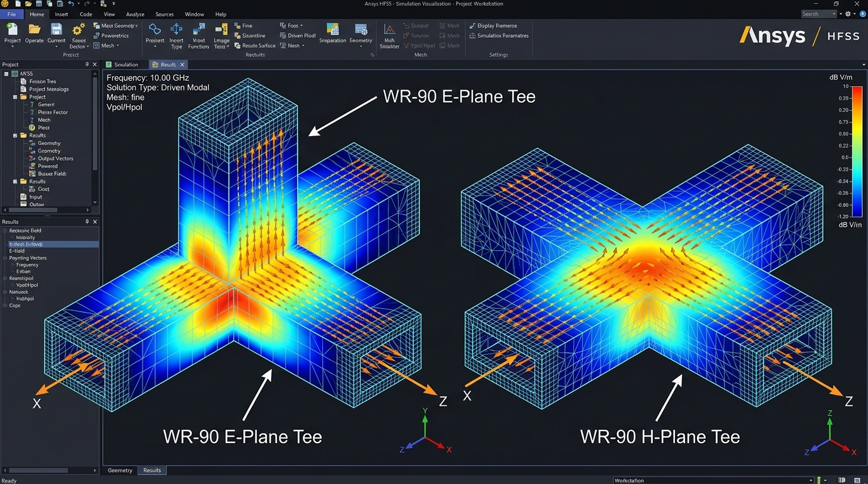868x484 pixels.
Task: Open the Search box dropdown arrow
Action: 834,14
